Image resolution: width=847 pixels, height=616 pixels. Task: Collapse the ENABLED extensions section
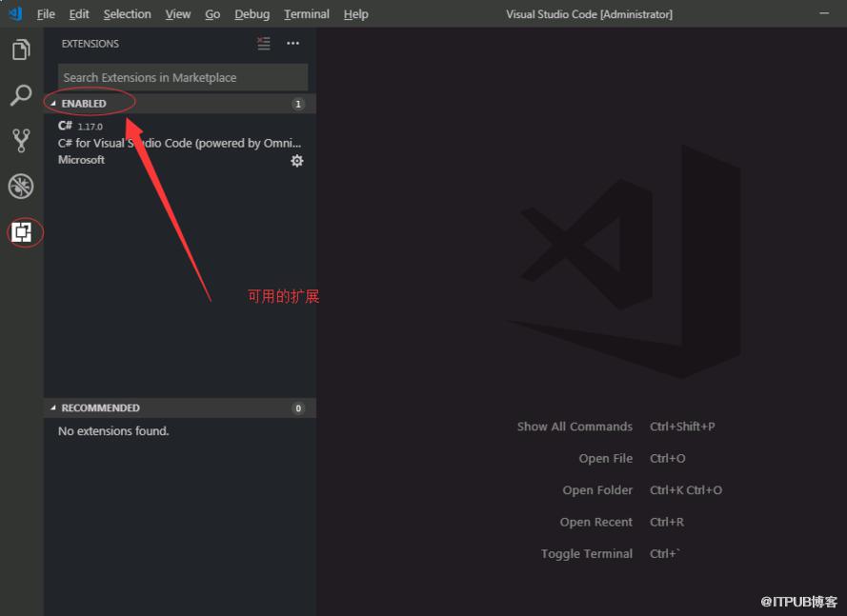[x=180, y=104]
